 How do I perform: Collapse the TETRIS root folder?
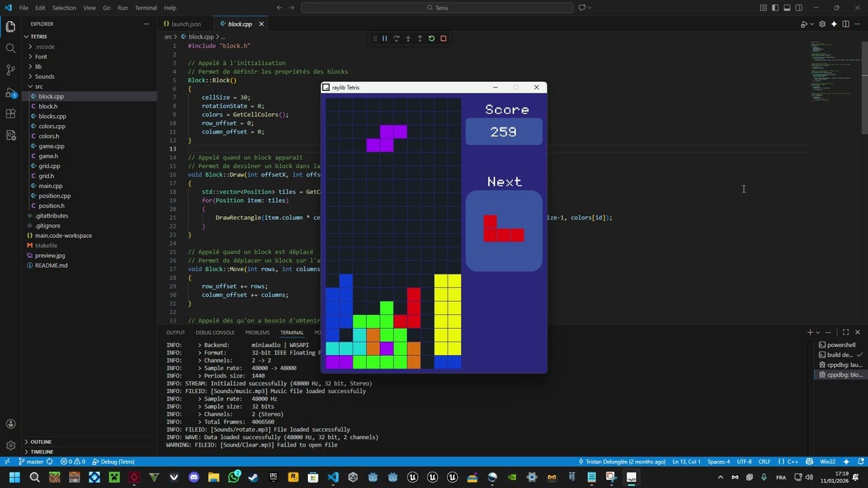(x=38, y=37)
